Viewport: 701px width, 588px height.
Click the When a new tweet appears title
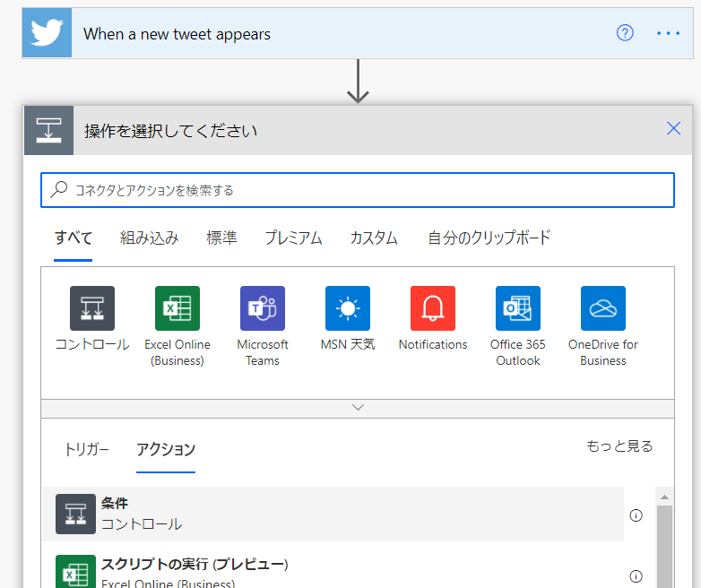tap(177, 34)
